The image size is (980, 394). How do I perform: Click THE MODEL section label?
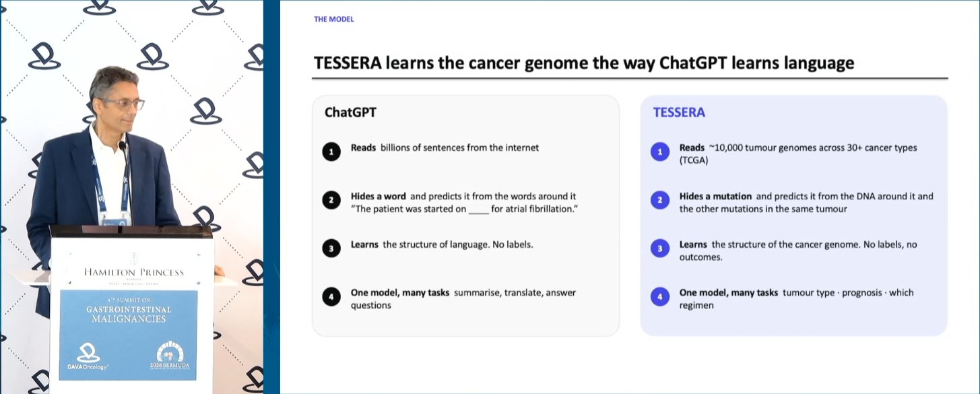pos(333,20)
